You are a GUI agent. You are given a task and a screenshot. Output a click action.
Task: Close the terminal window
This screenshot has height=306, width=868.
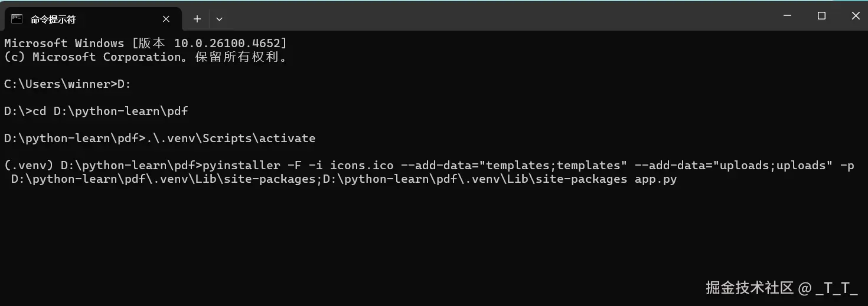[856, 16]
